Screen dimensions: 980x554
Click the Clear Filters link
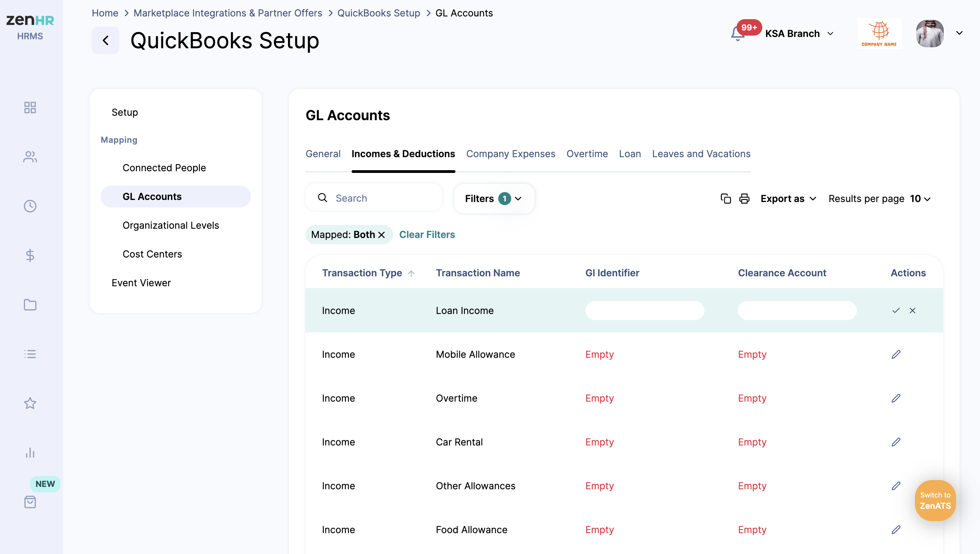[427, 235]
